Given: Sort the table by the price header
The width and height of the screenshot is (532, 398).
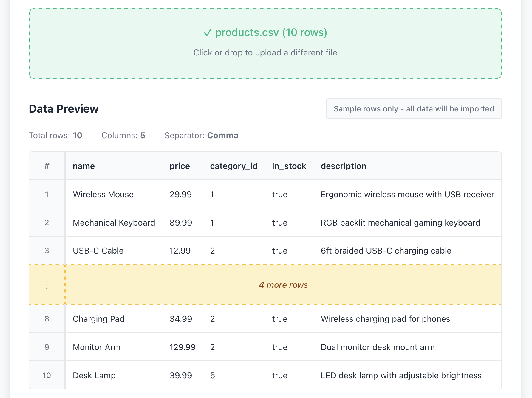Looking at the screenshot, I should coord(180,166).
